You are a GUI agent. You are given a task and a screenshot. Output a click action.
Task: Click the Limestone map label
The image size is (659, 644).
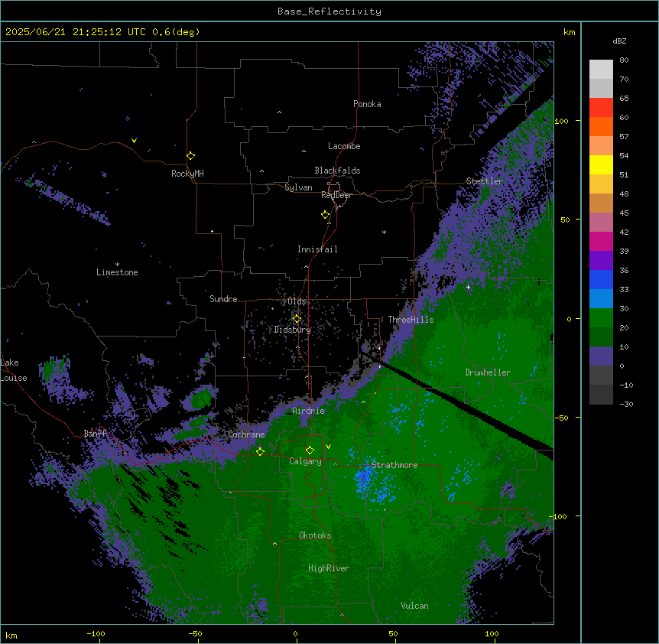click(117, 272)
